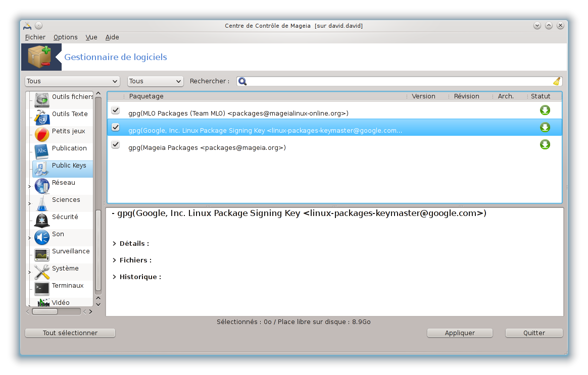Clear search with the broom icon
Image resolution: width=588 pixels, height=375 pixels.
tap(557, 81)
